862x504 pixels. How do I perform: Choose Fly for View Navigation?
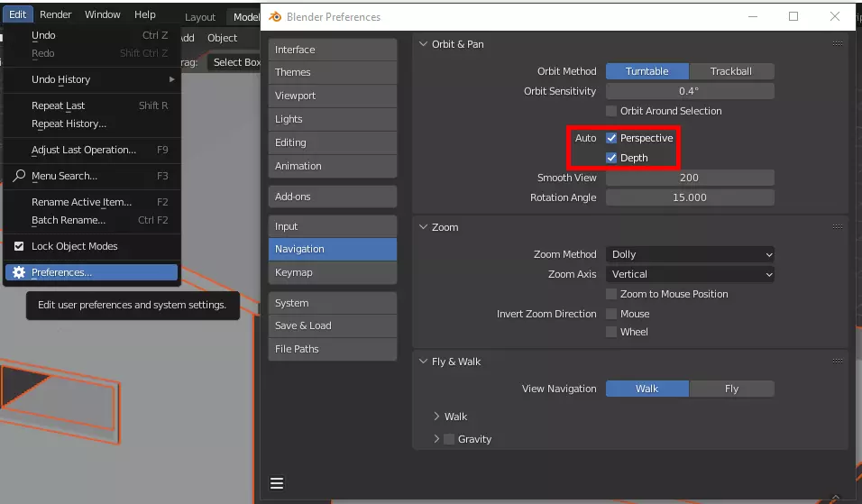pos(731,389)
